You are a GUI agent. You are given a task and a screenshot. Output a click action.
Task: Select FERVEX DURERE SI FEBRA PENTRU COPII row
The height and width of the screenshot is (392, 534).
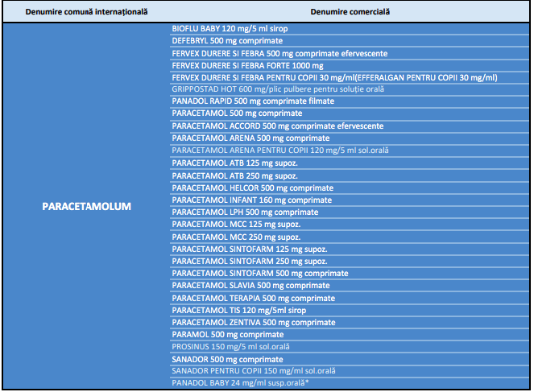click(x=350, y=77)
